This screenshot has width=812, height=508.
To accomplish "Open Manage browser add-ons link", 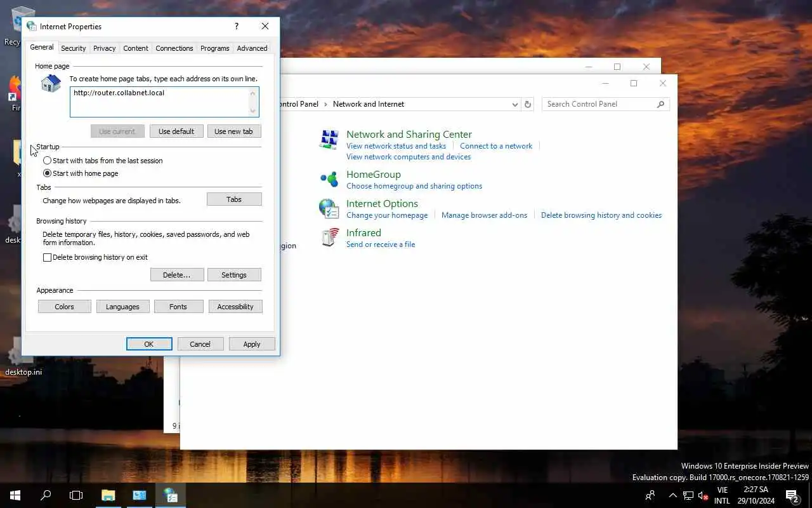I will 484,215.
